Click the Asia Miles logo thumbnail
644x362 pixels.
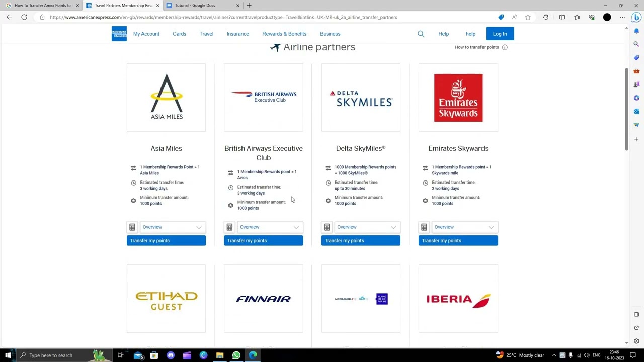[166, 98]
